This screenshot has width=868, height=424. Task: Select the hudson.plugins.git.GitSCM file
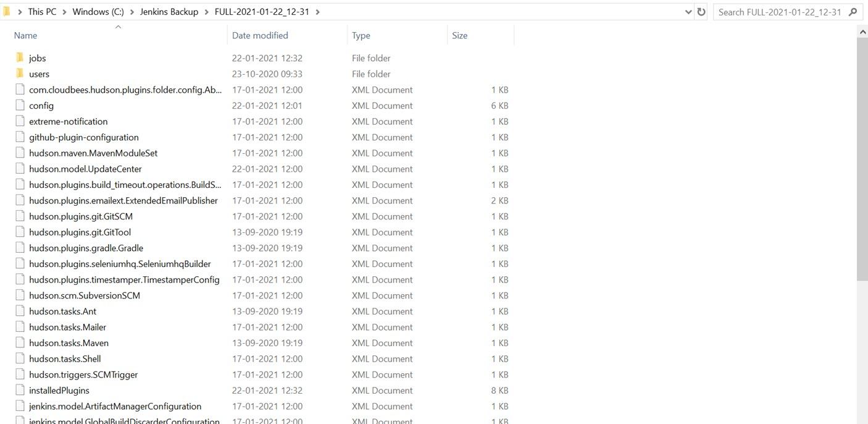tap(81, 216)
